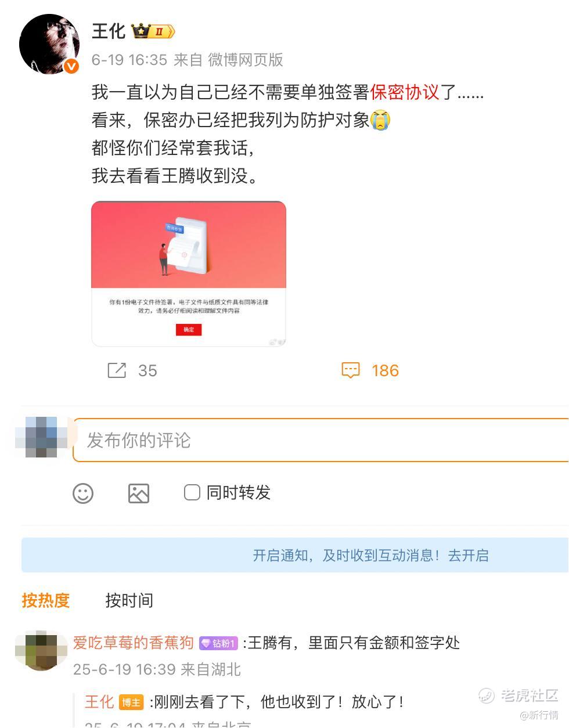
Task: Click the orange comment bubble icon
Action: pyautogui.click(x=351, y=370)
